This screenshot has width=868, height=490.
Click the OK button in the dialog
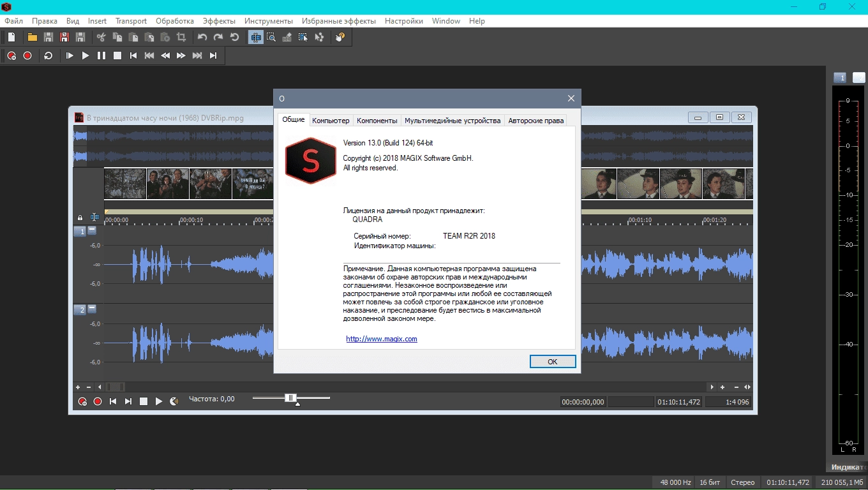point(553,361)
